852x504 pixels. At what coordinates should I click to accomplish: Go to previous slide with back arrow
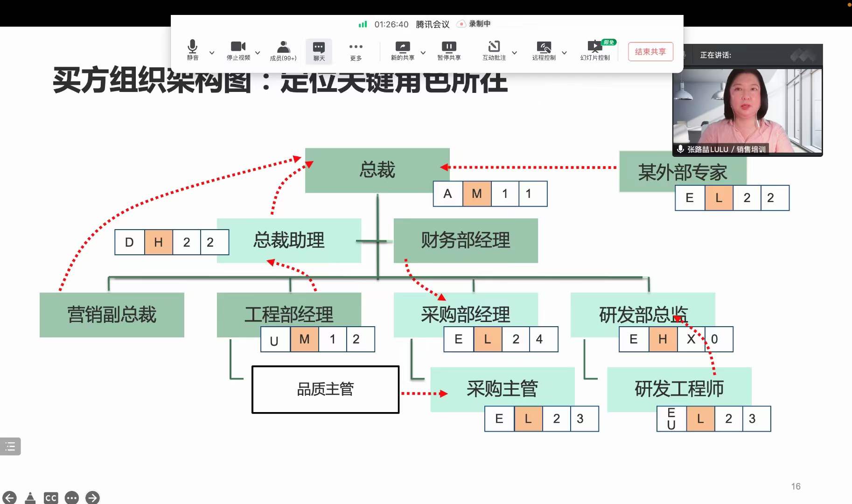pyautogui.click(x=9, y=498)
